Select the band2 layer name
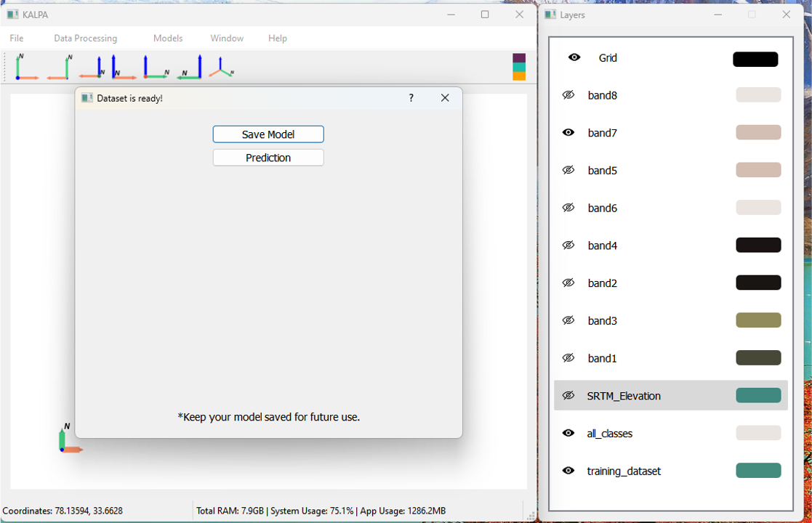This screenshot has height=523, width=812. [x=602, y=283]
